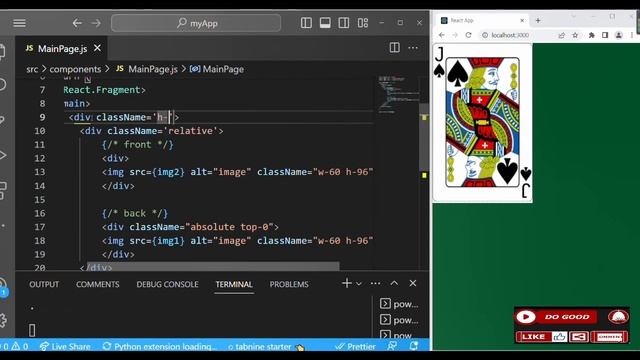Bookmark this page with the star icon
Screen dimensions: 640x360
point(575,35)
